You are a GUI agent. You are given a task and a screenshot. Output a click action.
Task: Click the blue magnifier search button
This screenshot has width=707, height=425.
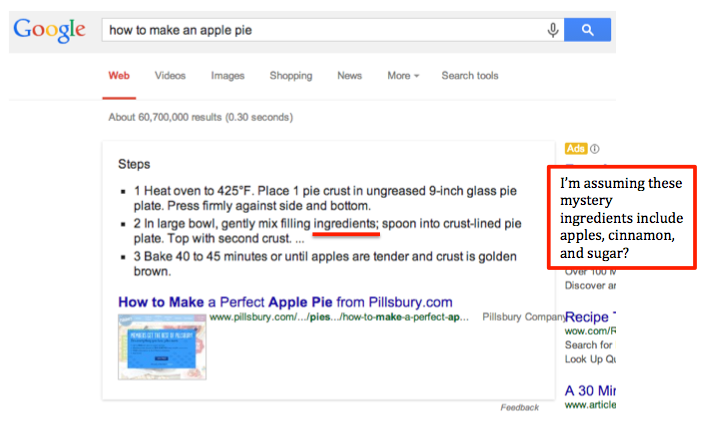coord(587,30)
